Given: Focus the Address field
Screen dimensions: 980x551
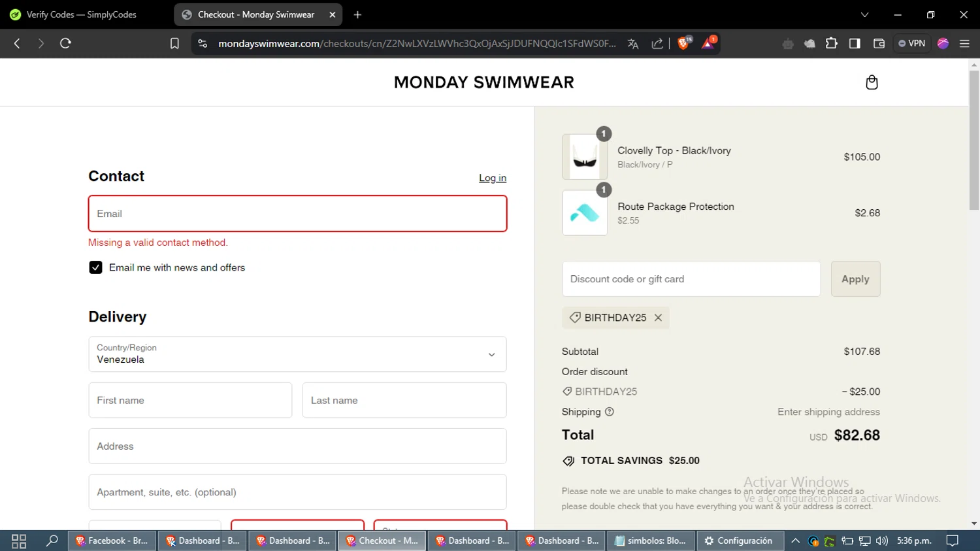Looking at the screenshot, I should coord(297,446).
